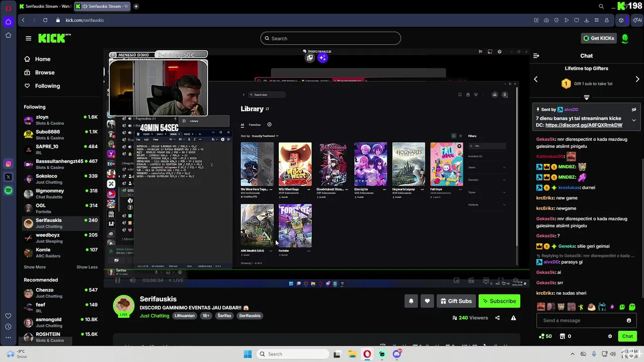
Task: Open Spotify in Opera sidebar
Action: [8, 191]
